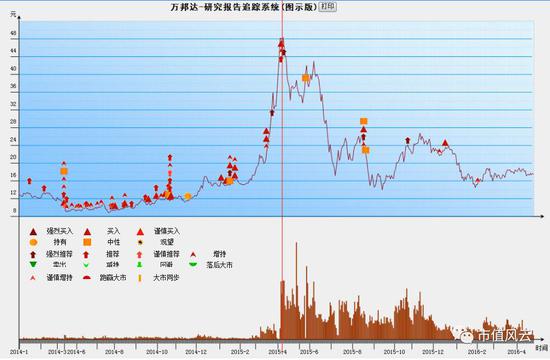Click the chart title 万邦达-研究报告追踪系统
Image resolution: width=550 pixels, height=360 pixels.
click(244, 7)
